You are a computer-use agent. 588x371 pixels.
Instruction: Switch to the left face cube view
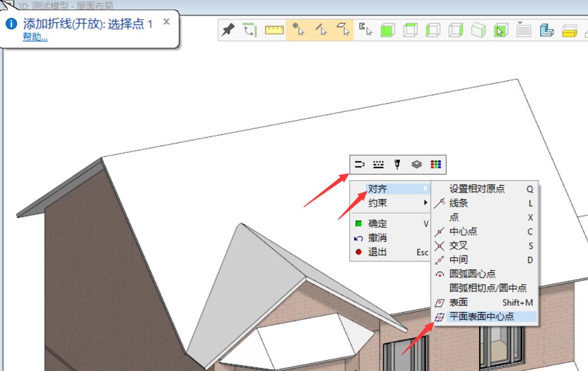(x=433, y=30)
